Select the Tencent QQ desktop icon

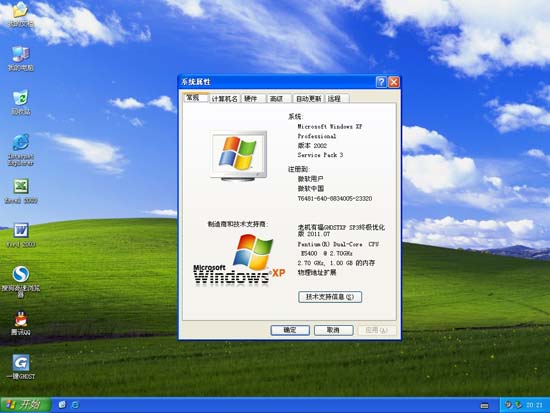point(21,323)
